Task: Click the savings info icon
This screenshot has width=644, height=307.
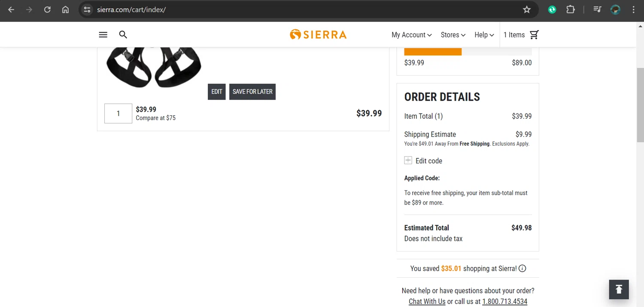Action: pyautogui.click(x=522, y=269)
